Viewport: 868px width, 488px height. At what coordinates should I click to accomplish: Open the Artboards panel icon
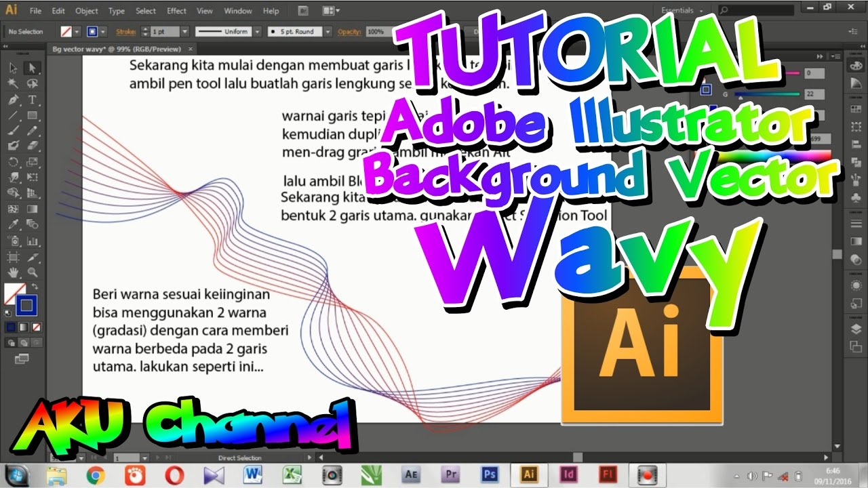[x=856, y=346]
